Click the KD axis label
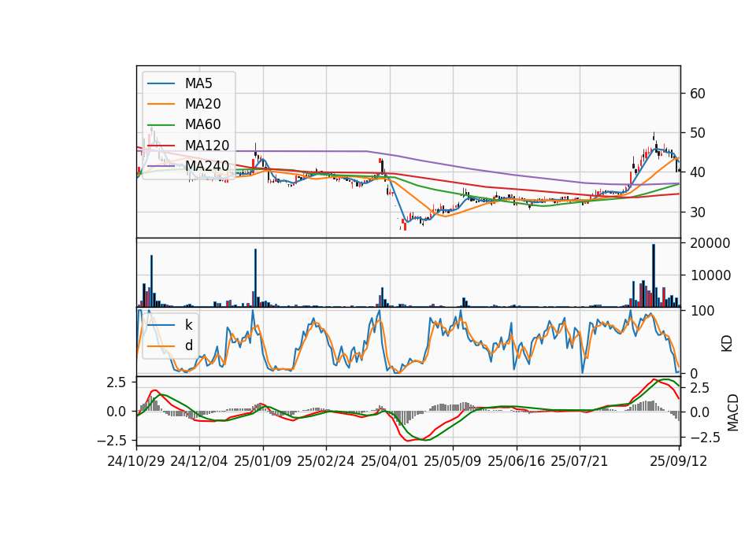 tap(727, 343)
